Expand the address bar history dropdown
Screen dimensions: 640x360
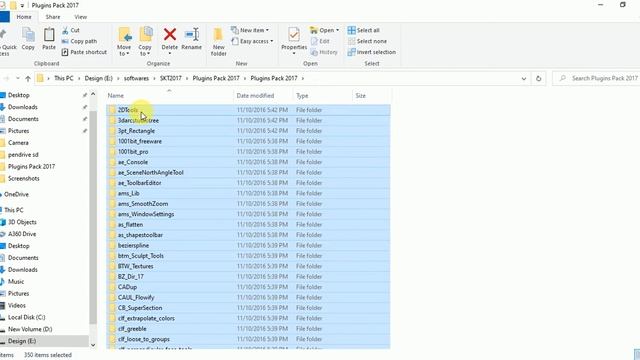[x=524, y=78]
